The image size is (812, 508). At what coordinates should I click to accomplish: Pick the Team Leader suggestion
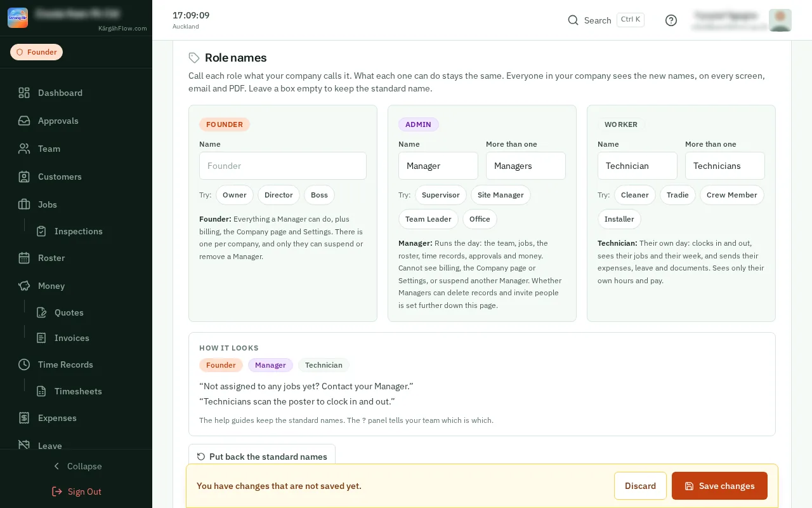click(428, 219)
